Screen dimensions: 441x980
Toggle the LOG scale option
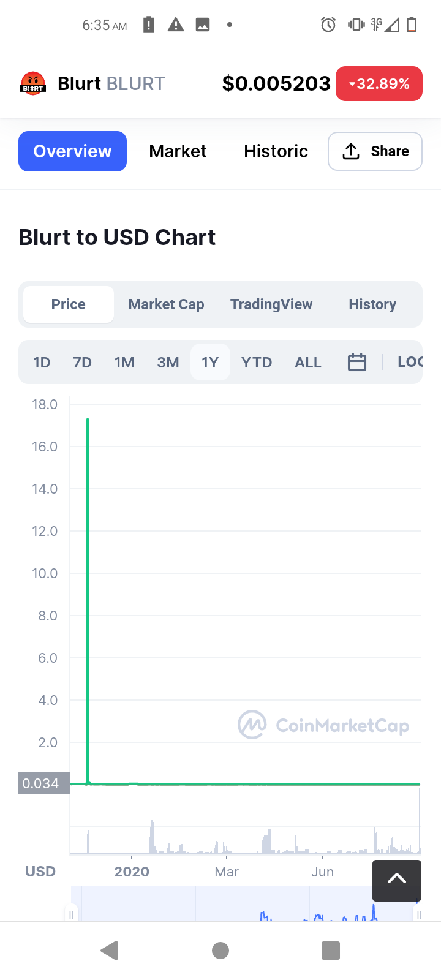click(x=409, y=362)
